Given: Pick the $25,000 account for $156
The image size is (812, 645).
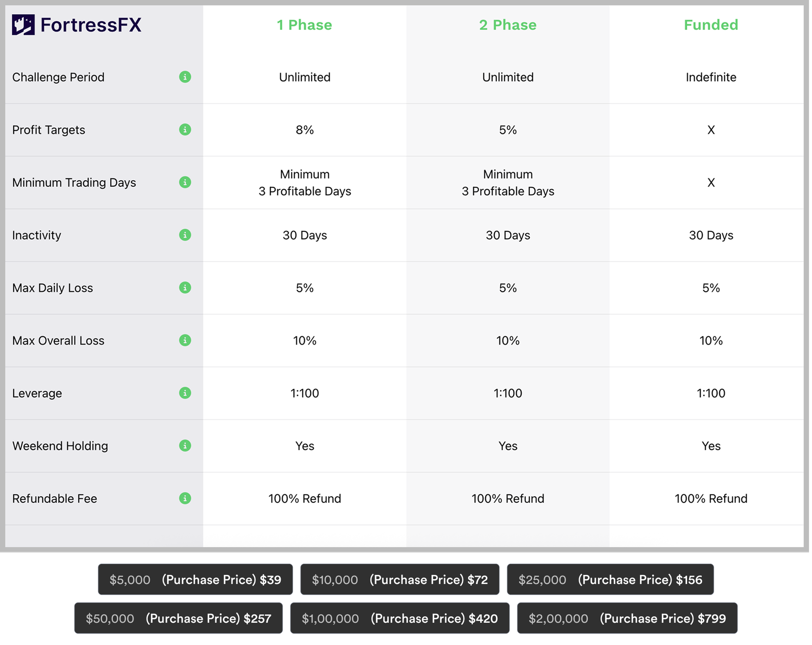Looking at the screenshot, I should click(611, 580).
